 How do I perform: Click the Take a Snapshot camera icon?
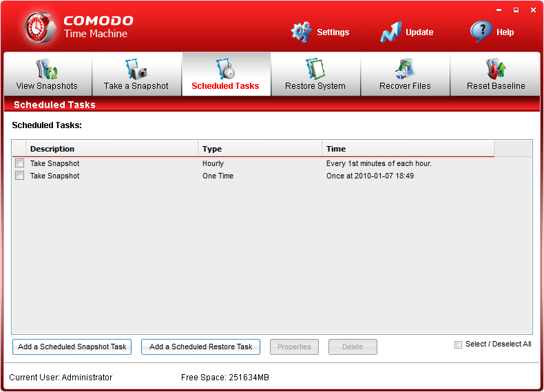[x=136, y=69]
